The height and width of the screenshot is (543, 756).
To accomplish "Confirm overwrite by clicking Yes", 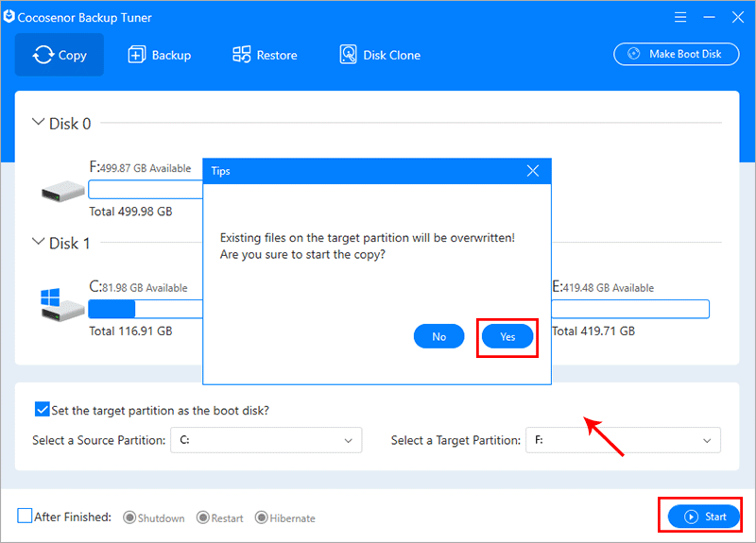I will point(507,336).
